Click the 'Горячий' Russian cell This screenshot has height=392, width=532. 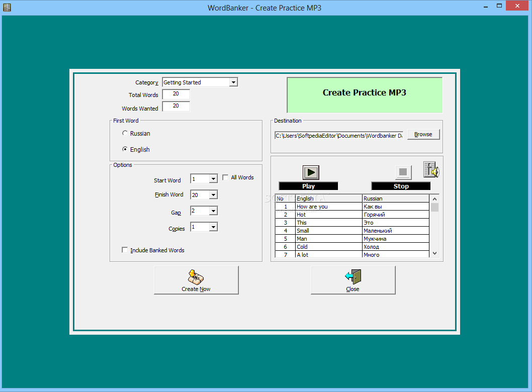point(396,215)
